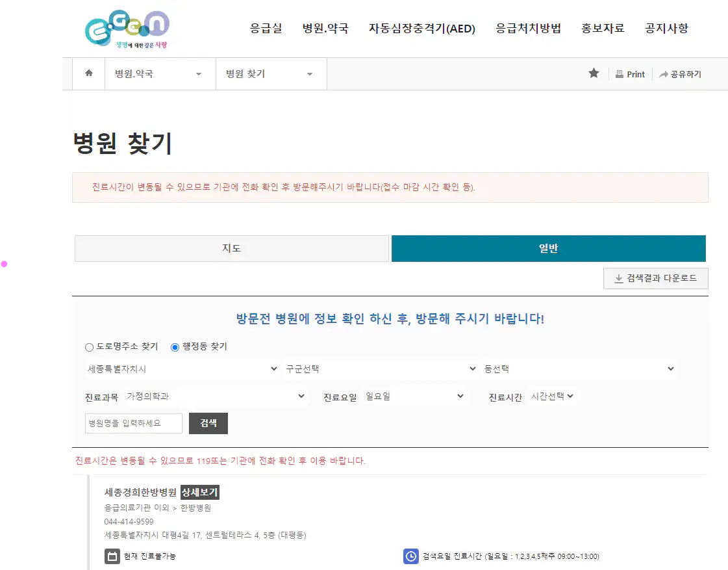728x570 pixels.
Task: Open the 자동심장충격기(AED) menu
Action: point(422,29)
